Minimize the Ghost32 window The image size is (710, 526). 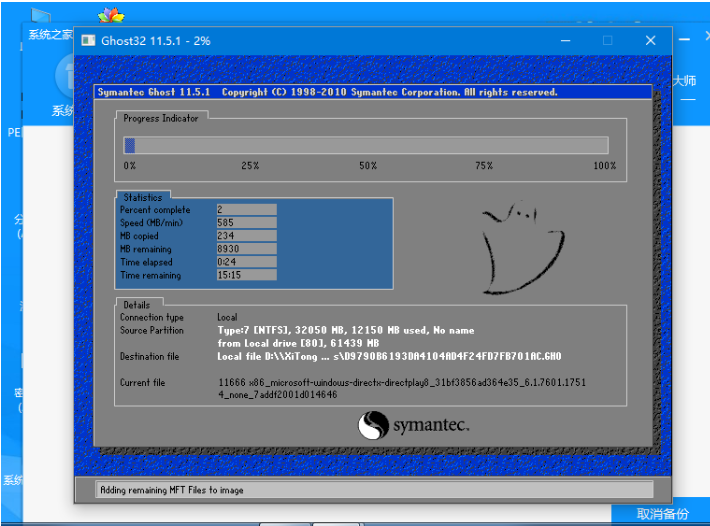tap(563, 41)
